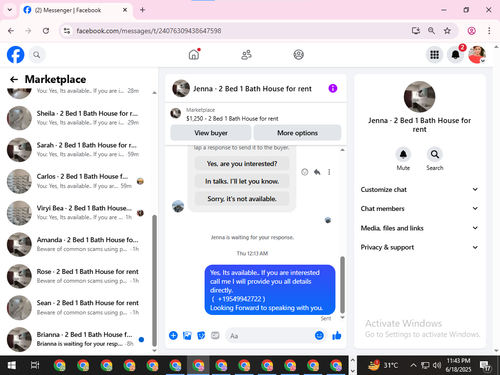Open browser zoom magnifier icon
Viewport: 500px width, 375px height.
(431, 31)
